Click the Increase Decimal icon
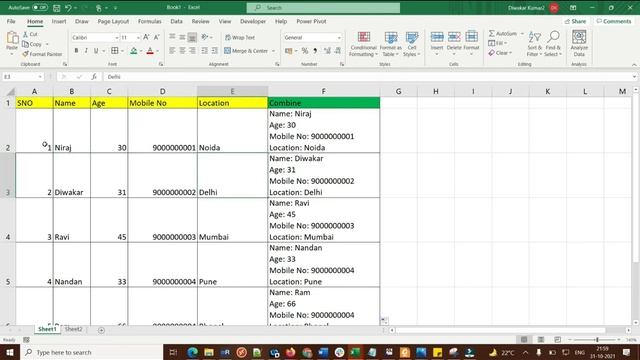 click(x=327, y=51)
